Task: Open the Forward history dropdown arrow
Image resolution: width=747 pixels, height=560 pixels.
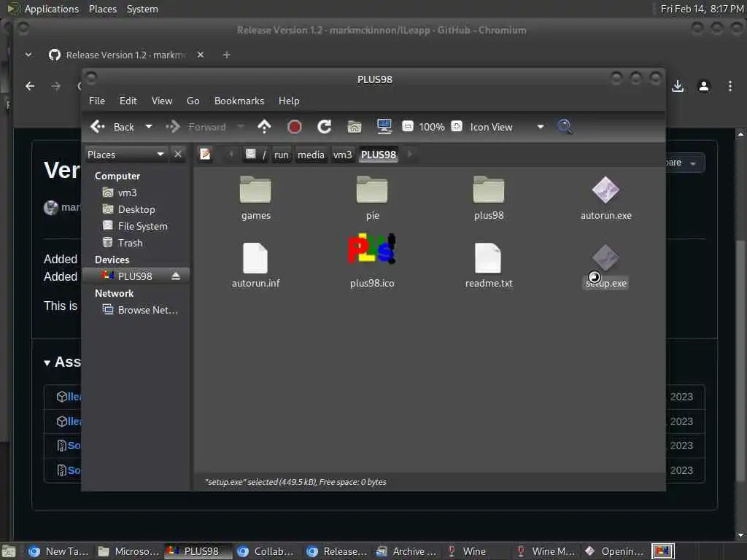Action: tap(241, 127)
